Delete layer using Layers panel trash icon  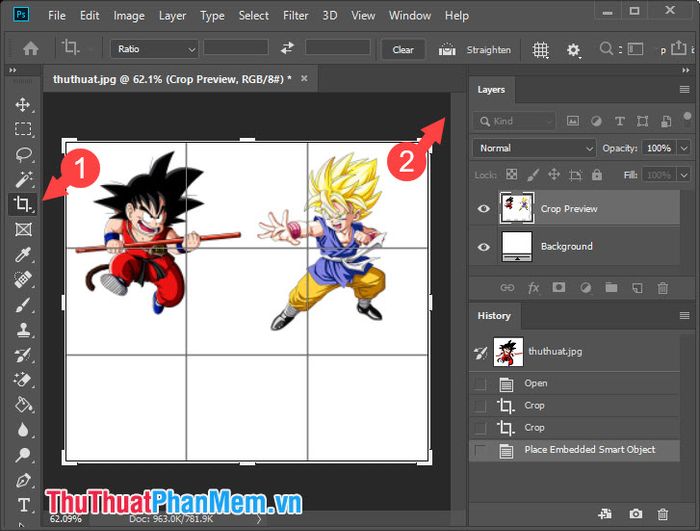click(x=663, y=288)
